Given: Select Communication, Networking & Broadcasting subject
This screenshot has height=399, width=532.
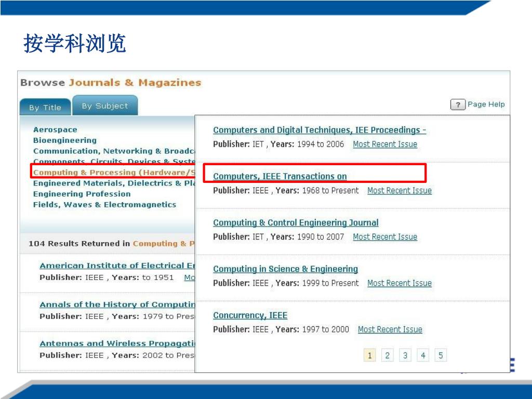Looking at the screenshot, I should click(x=114, y=151).
